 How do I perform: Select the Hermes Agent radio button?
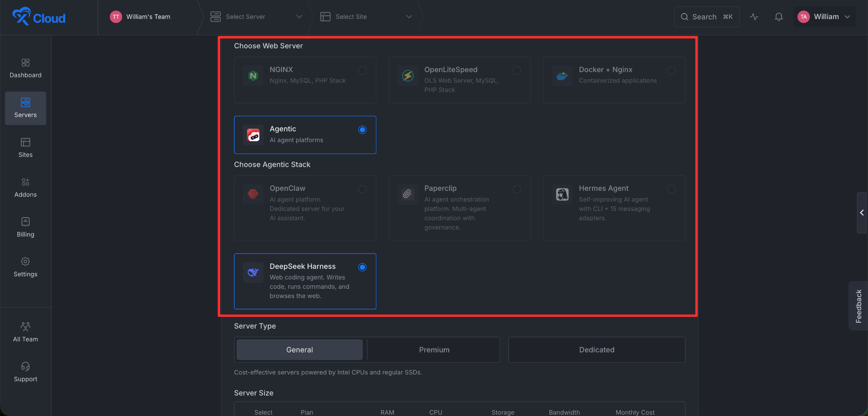coord(672,189)
